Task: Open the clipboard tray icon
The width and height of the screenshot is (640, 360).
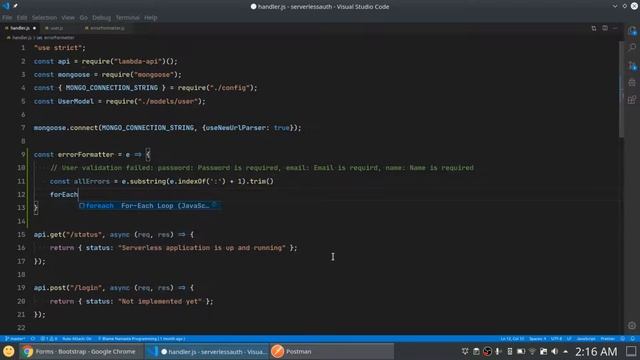Action: click(x=476, y=351)
